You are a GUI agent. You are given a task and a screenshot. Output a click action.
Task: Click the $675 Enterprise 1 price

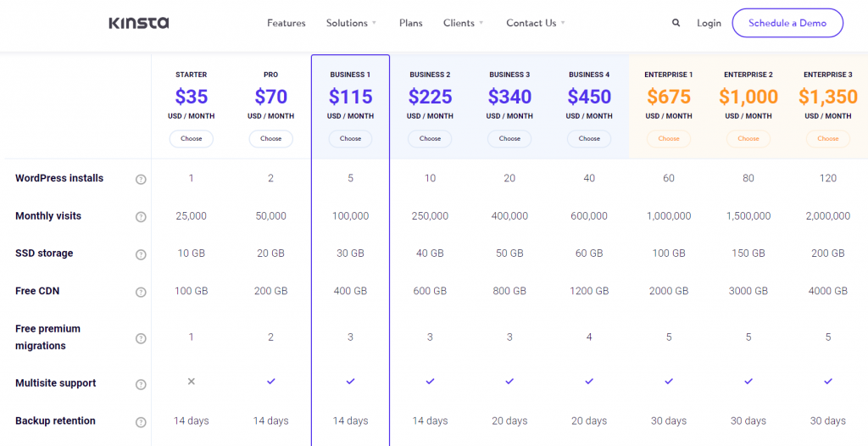669,97
